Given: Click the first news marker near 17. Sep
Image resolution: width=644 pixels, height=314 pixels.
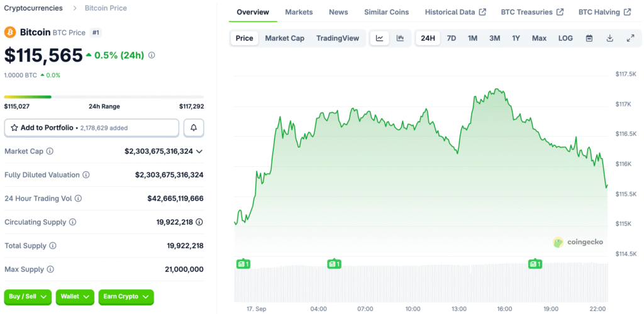Looking at the screenshot, I should [x=243, y=264].
